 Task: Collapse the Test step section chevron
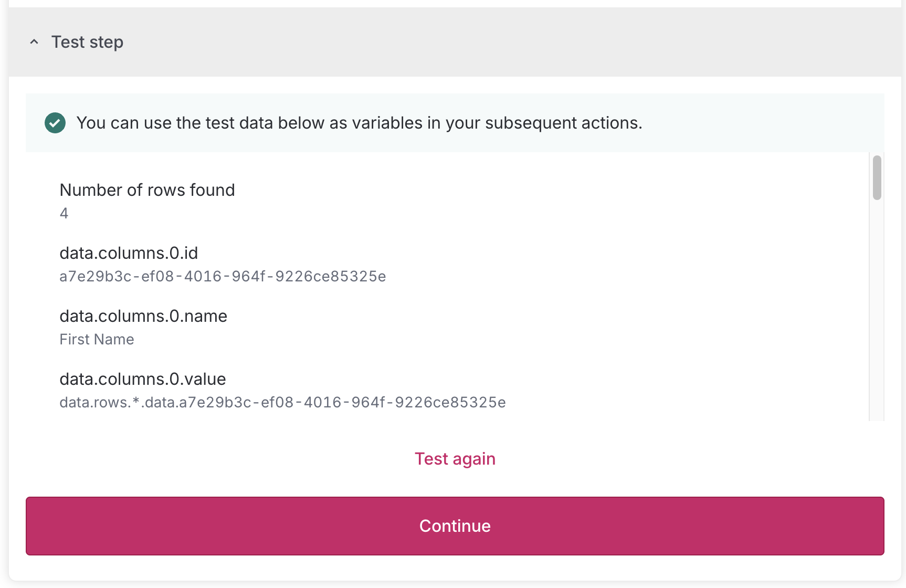click(34, 42)
